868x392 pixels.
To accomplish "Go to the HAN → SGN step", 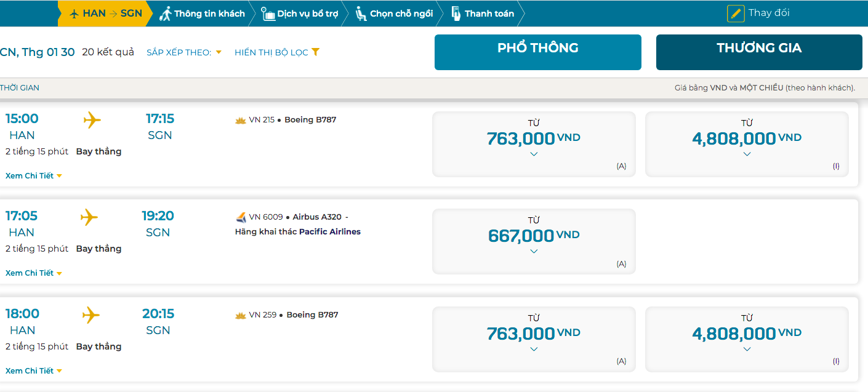I will pos(106,14).
